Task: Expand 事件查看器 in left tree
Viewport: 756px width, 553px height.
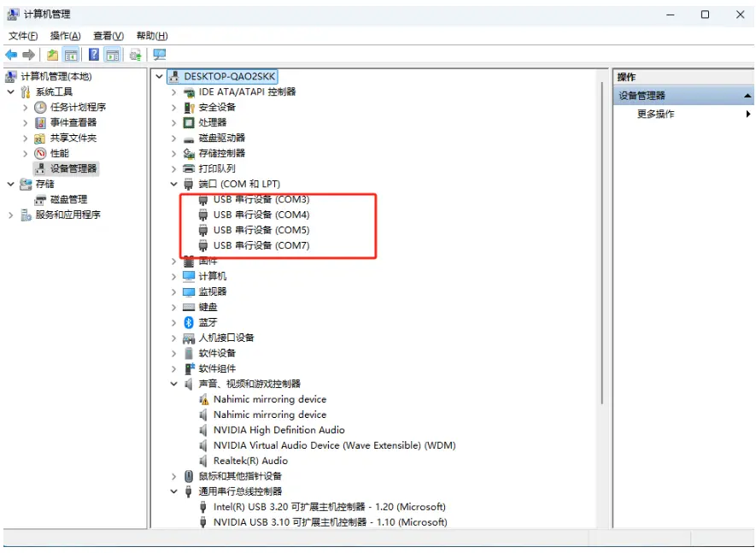Action: tap(25, 122)
